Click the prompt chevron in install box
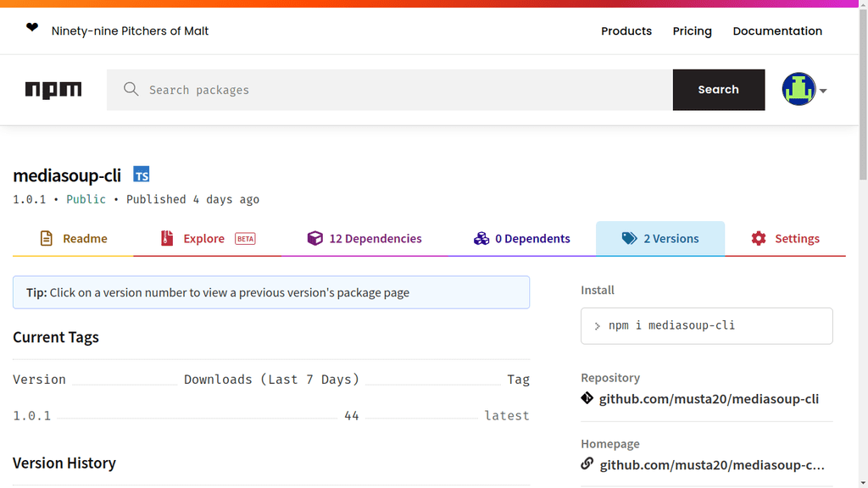The width and height of the screenshot is (868, 488). 597,326
